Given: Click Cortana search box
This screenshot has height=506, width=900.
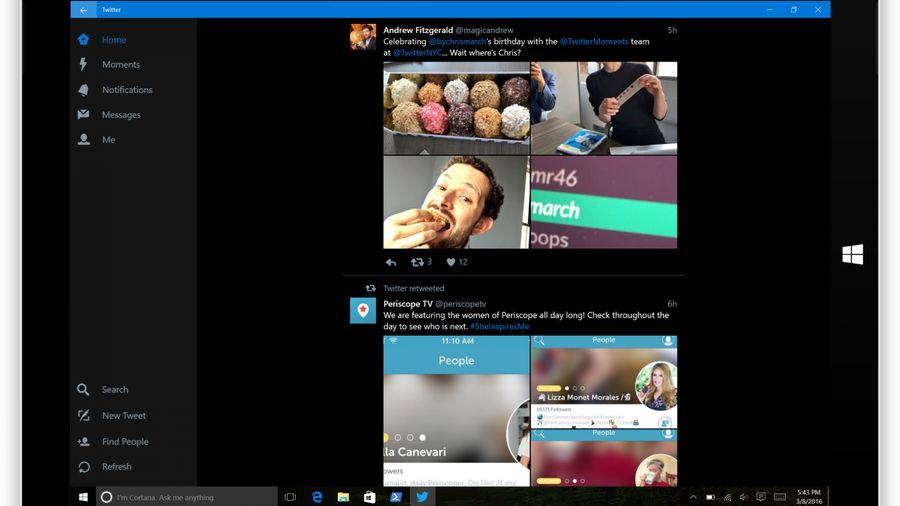Looking at the screenshot, I should pyautogui.click(x=187, y=497).
